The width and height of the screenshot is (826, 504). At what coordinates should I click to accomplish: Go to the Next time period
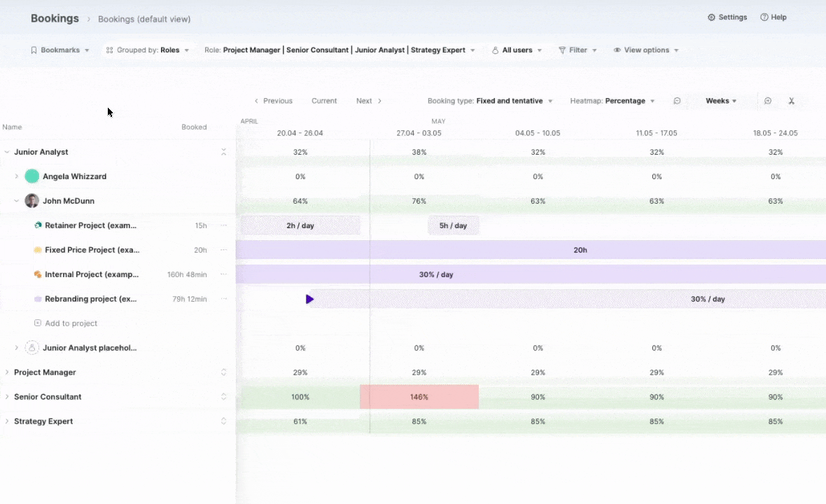[x=369, y=101]
